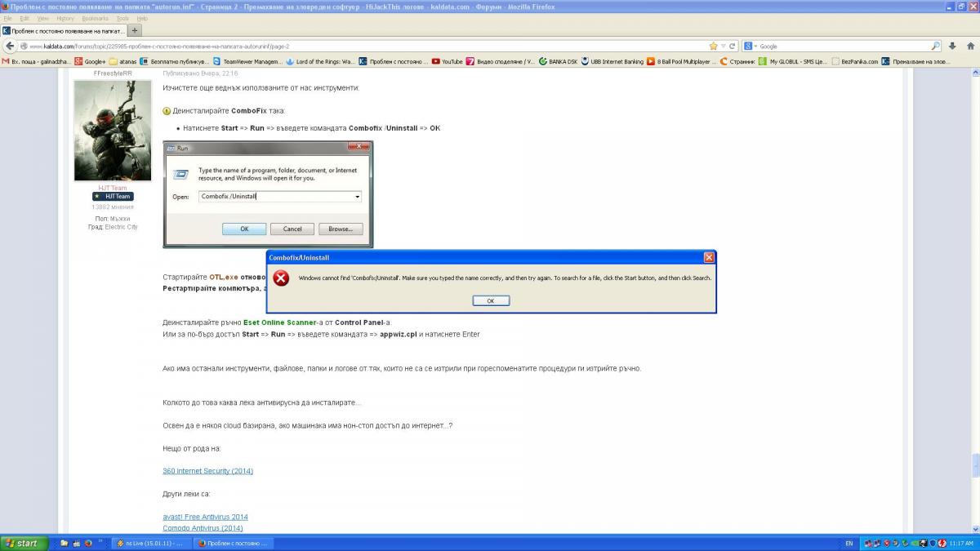The height and width of the screenshot is (551, 980).
Task: Open the Downloads arrow icon in toolbar
Action: pos(952,47)
